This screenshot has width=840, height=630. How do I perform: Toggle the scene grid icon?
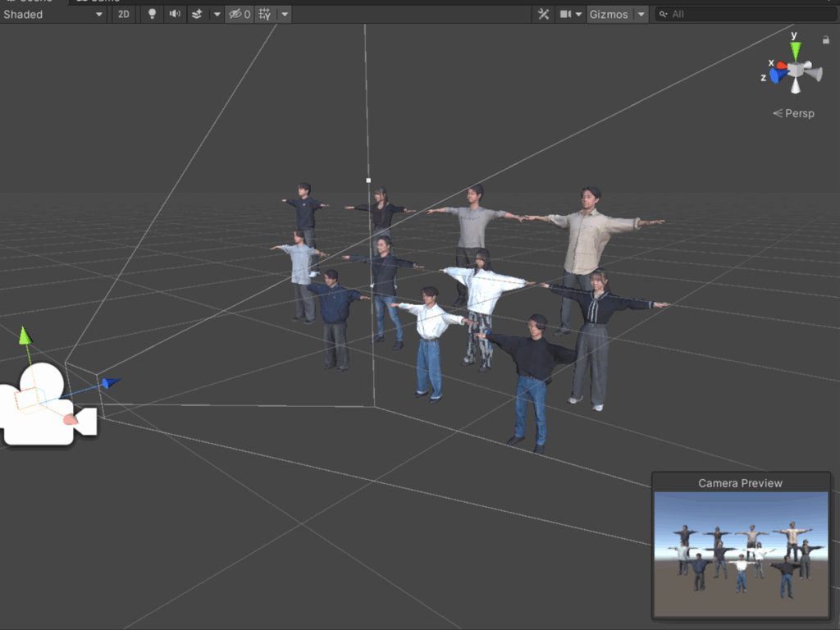[x=265, y=14]
